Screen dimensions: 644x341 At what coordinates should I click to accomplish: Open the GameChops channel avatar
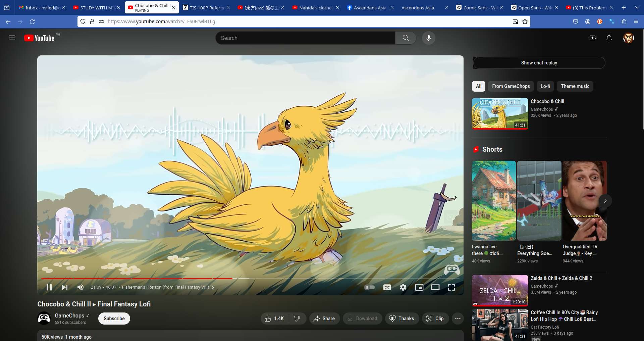(x=44, y=318)
